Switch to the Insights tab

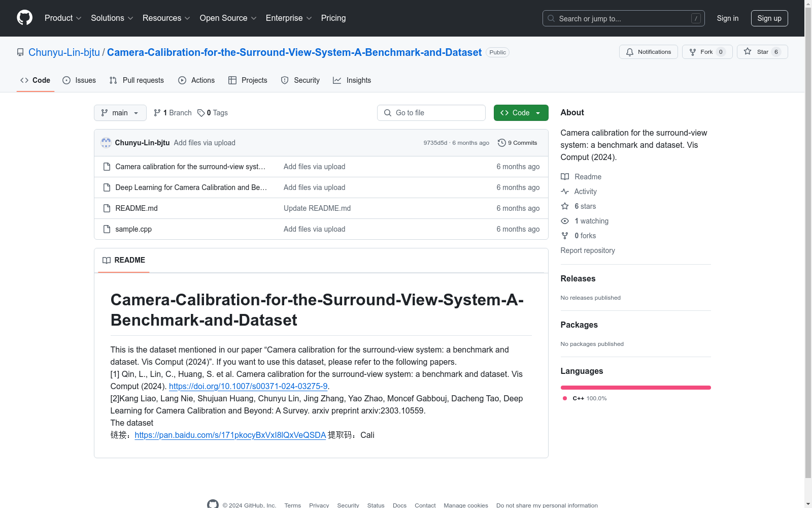tap(352, 80)
